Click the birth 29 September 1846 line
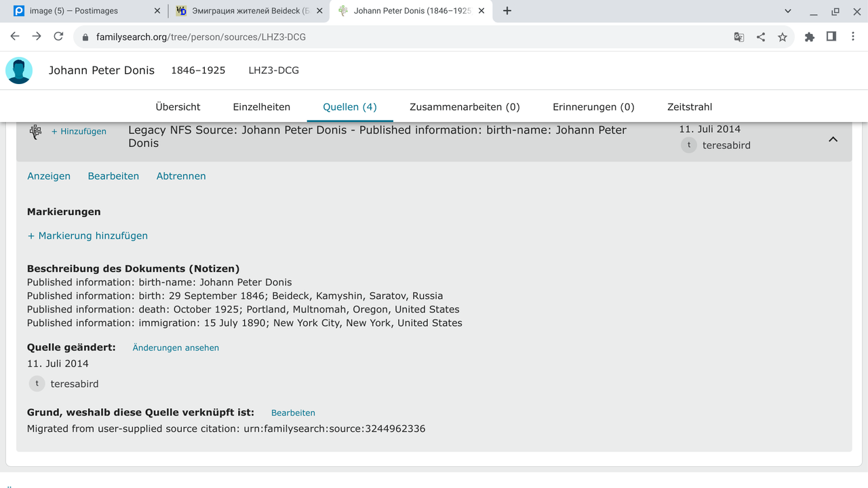 click(235, 296)
